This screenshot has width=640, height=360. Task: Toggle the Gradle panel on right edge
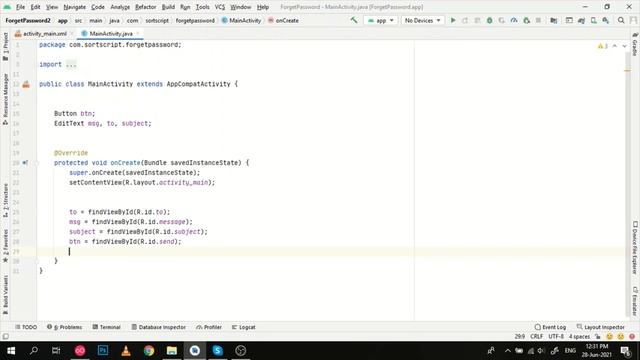click(x=635, y=44)
